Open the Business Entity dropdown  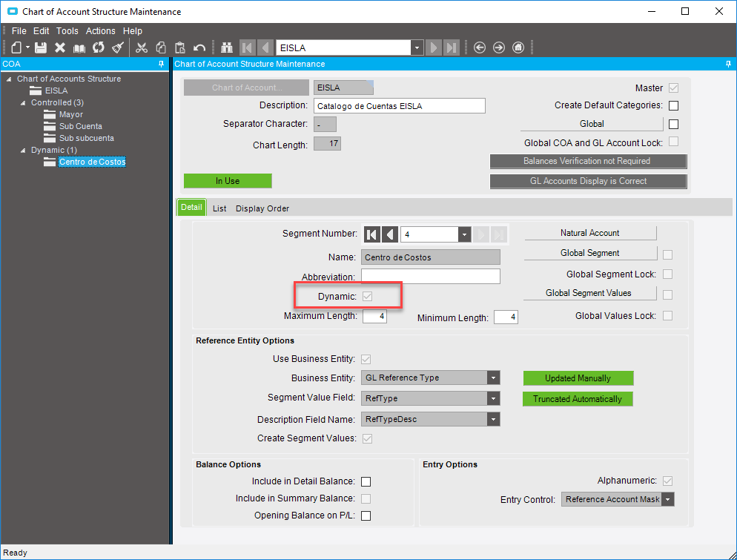tap(493, 378)
